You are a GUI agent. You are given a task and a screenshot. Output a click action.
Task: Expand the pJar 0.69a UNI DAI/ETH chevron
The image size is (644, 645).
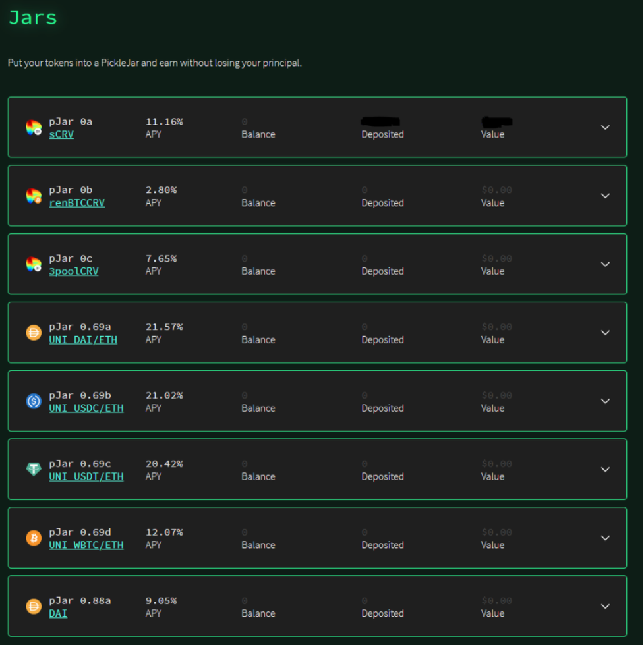tap(605, 332)
